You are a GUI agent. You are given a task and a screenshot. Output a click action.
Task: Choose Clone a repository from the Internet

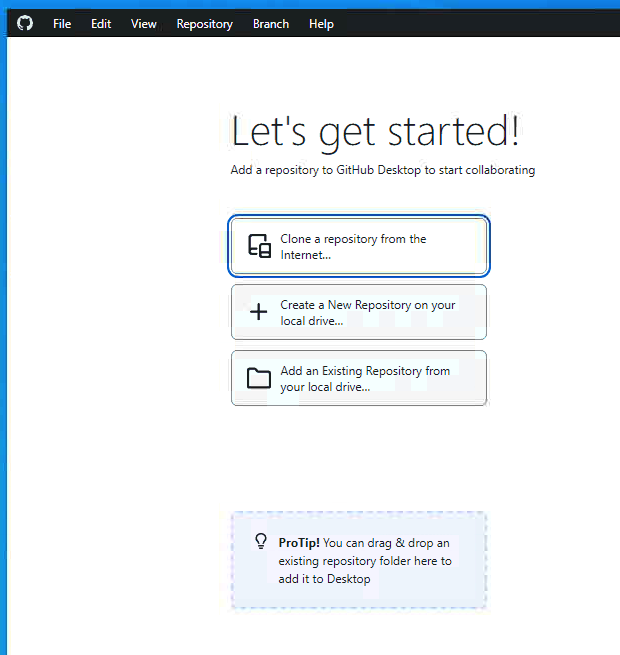[x=359, y=246]
